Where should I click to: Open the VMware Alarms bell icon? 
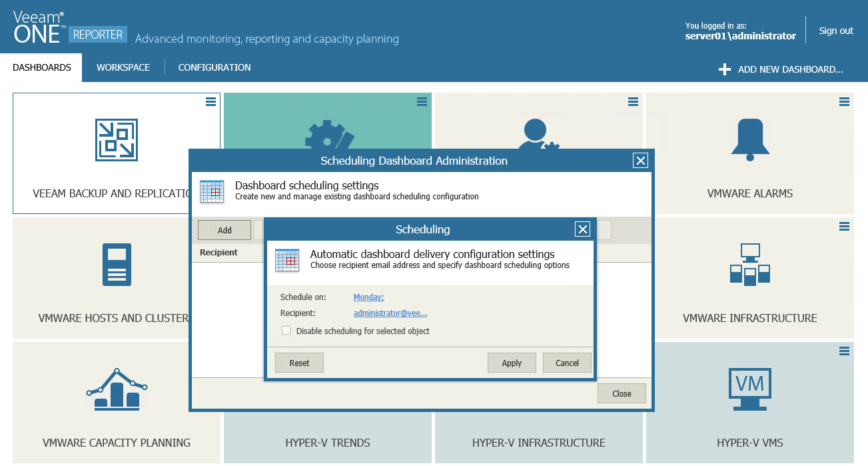750,140
